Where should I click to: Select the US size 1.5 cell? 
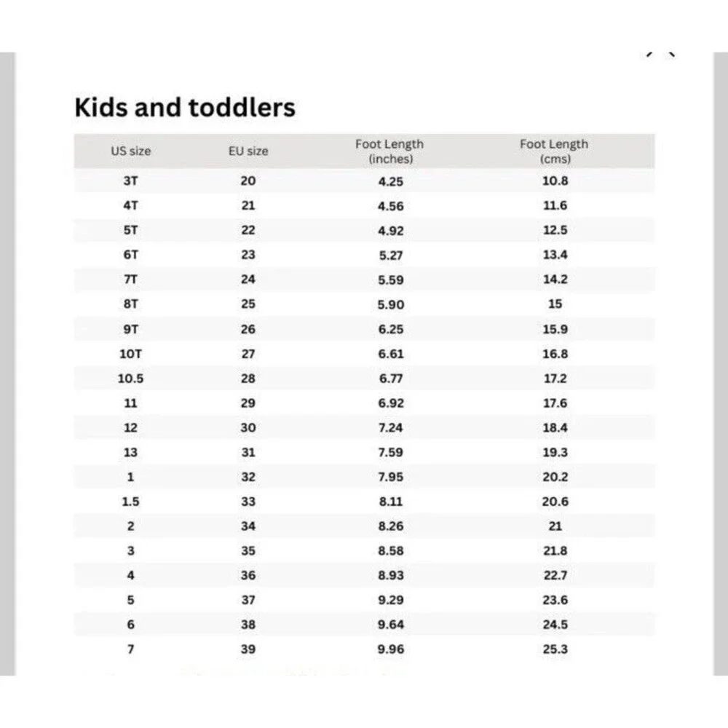pos(131,502)
